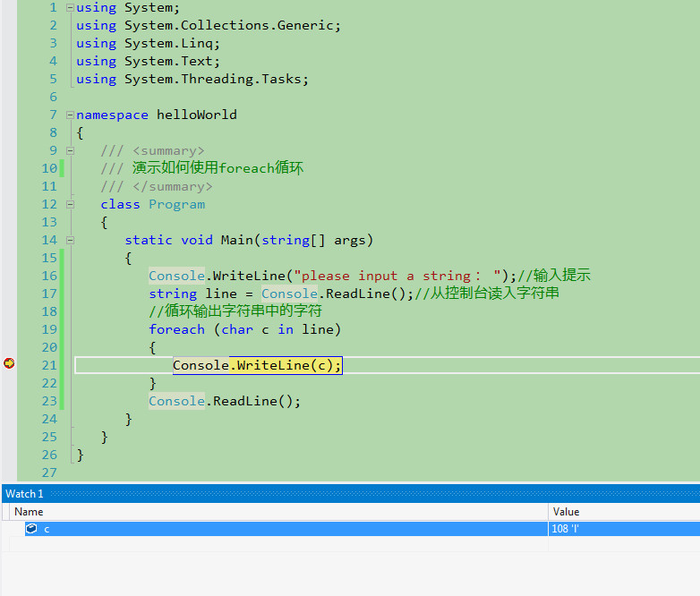Click the comment 演示如何使用foreach循环

pos(218,168)
